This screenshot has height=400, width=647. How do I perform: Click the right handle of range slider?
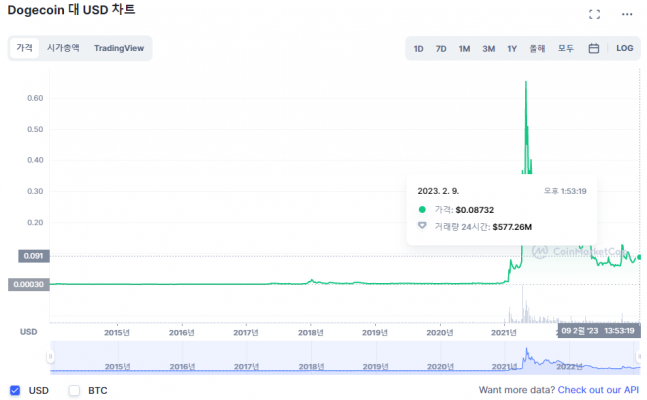click(637, 356)
